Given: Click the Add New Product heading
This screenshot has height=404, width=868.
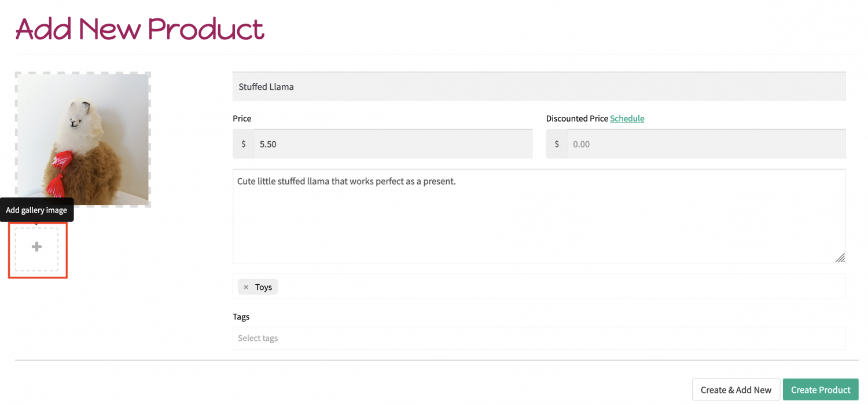Looking at the screenshot, I should [x=139, y=29].
